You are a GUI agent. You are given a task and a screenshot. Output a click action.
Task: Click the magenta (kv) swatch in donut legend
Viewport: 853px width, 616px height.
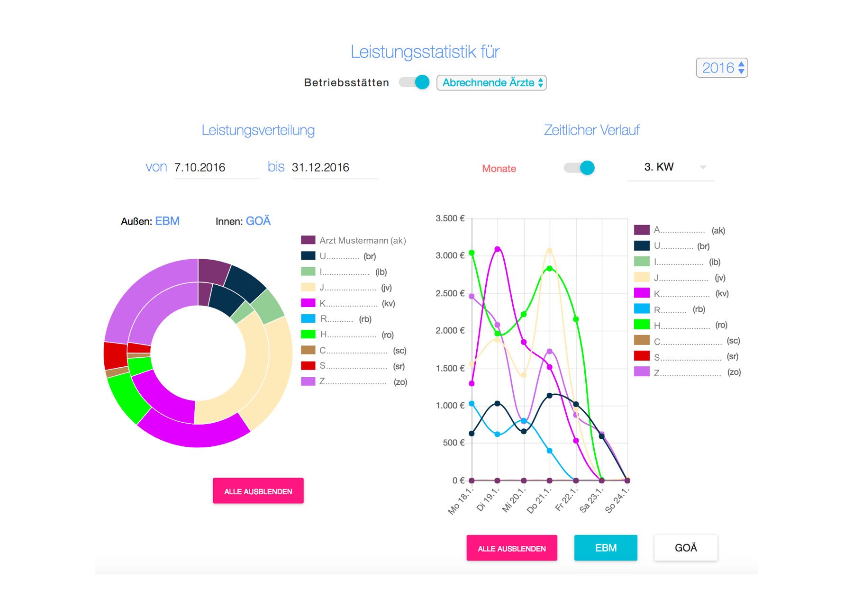coord(308,303)
